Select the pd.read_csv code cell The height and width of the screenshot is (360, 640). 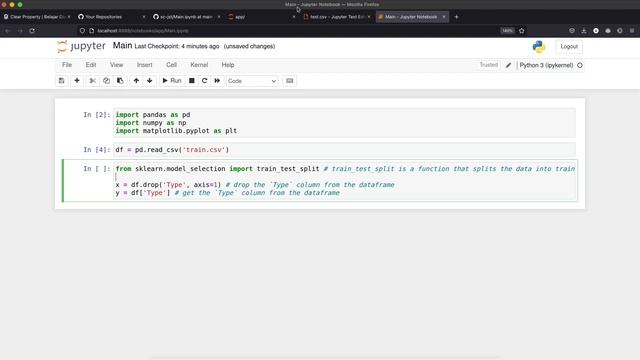[344, 150]
